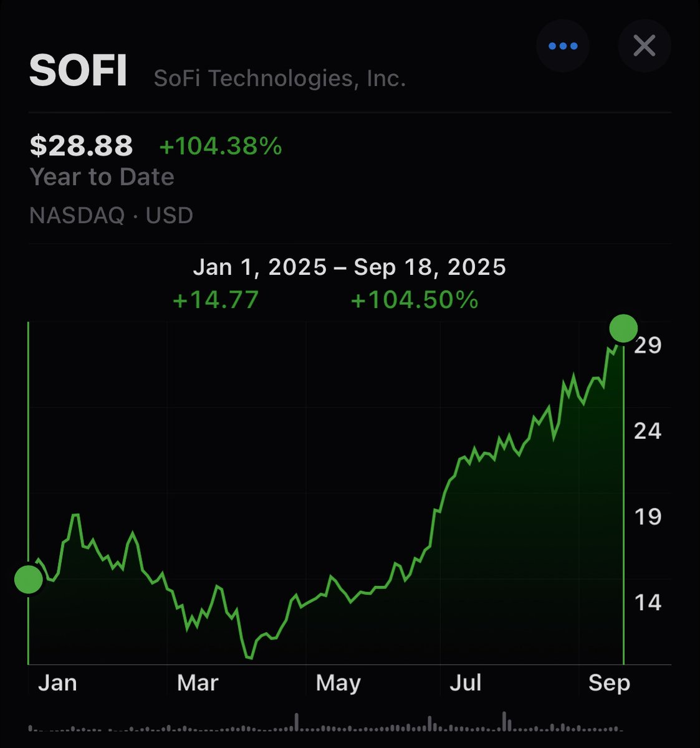Open the three-dot more options menu
This screenshot has height=748, width=700.
pyautogui.click(x=563, y=46)
